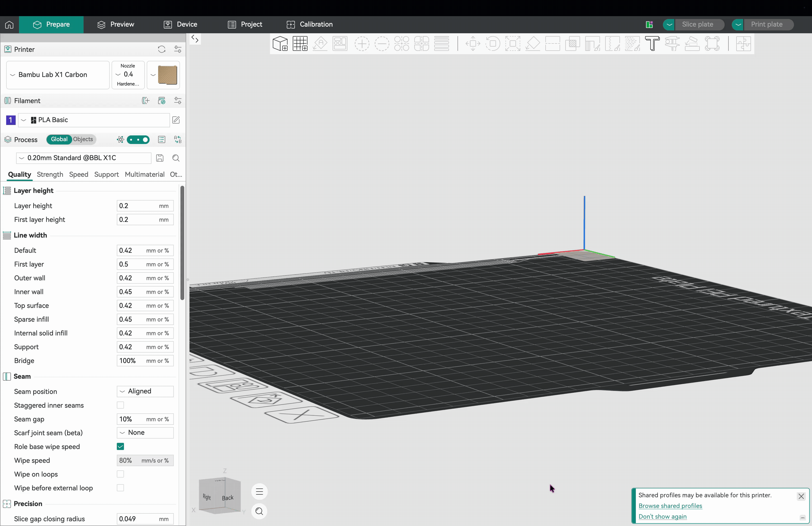Click the Add object cube icon
Image resolution: width=812 pixels, height=526 pixels.
280,44
